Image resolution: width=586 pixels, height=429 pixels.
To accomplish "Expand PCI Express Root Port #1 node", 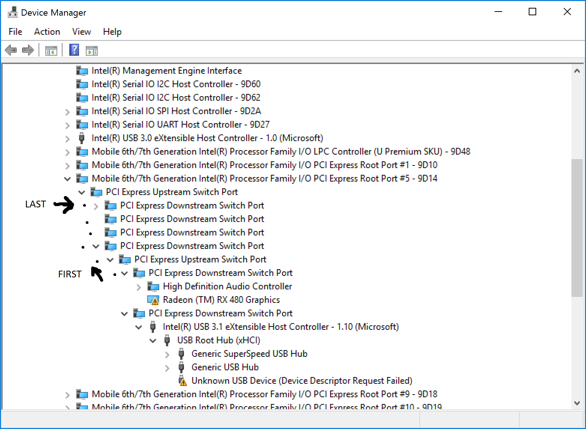I will [x=67, y=166].
